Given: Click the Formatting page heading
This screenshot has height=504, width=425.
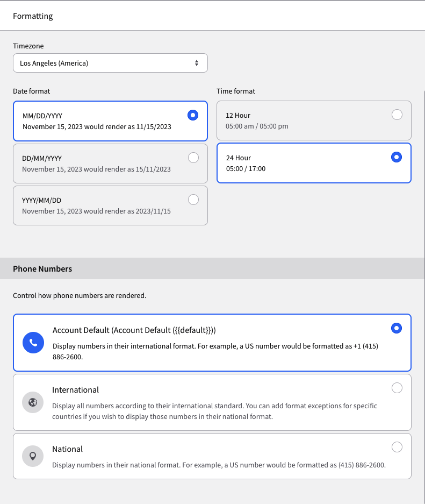Looking at the screenshot, I should coord(33,16).
